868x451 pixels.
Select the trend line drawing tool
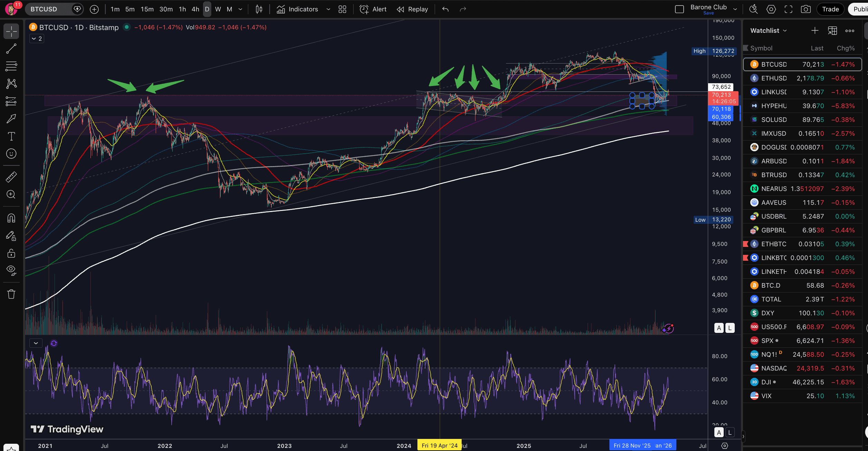(x=11, y=48)
